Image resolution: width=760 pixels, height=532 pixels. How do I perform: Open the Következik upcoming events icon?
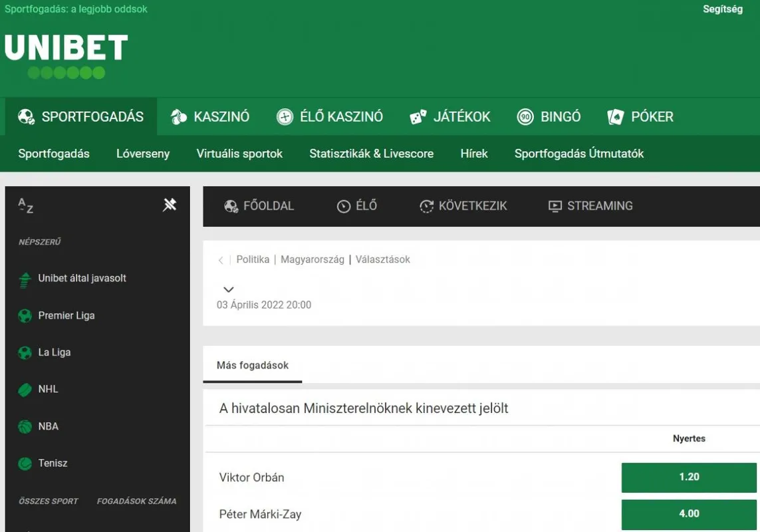click(x=426, y=206)
